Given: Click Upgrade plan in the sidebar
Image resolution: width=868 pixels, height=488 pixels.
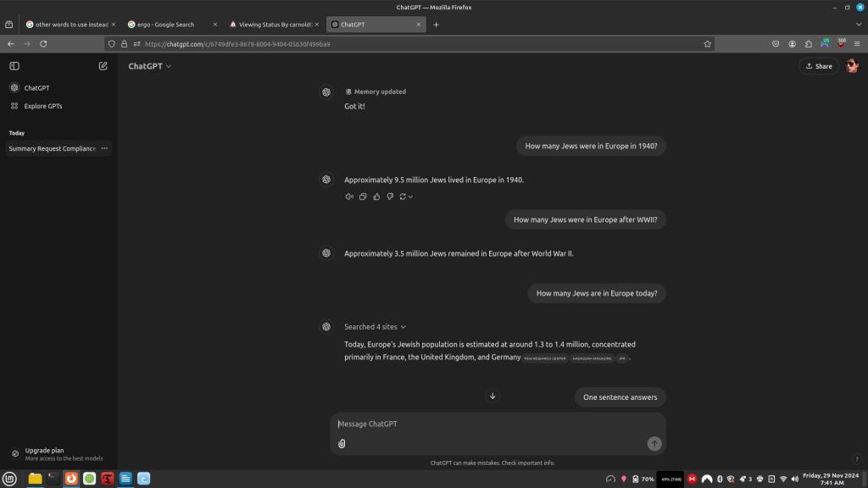Looking at the screenshot, I should click(58, 454).
